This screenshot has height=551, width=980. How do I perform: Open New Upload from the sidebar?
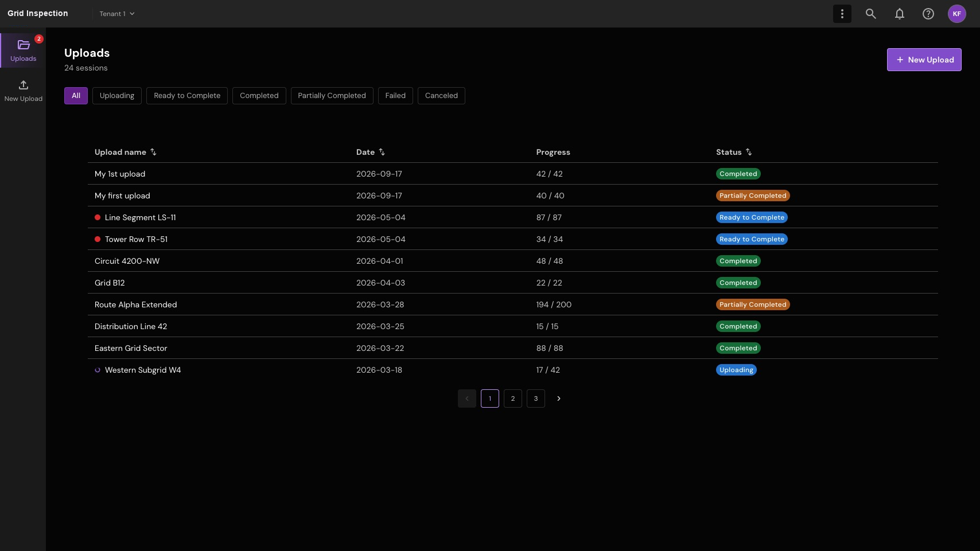[23, 91]
